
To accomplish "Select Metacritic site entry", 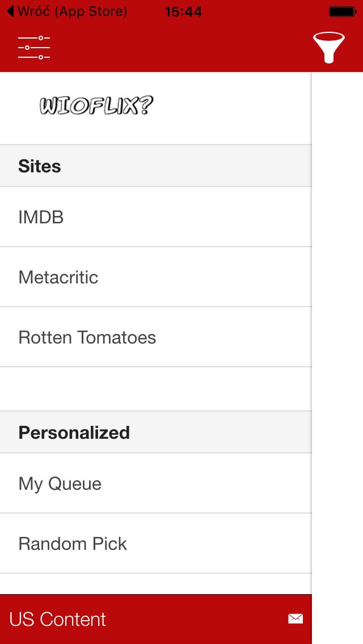I will 156,277.
